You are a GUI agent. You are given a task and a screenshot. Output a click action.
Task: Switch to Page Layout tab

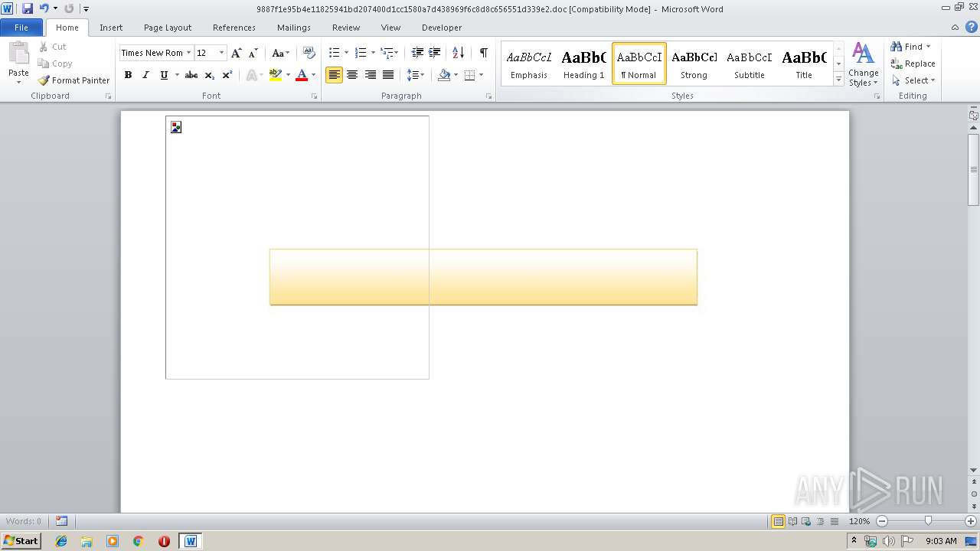pos(168,28)
